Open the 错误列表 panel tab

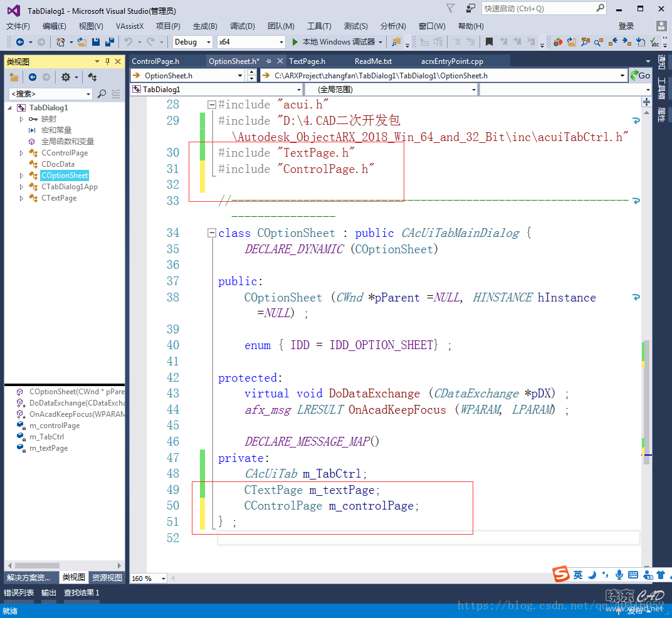pos(19,593)
